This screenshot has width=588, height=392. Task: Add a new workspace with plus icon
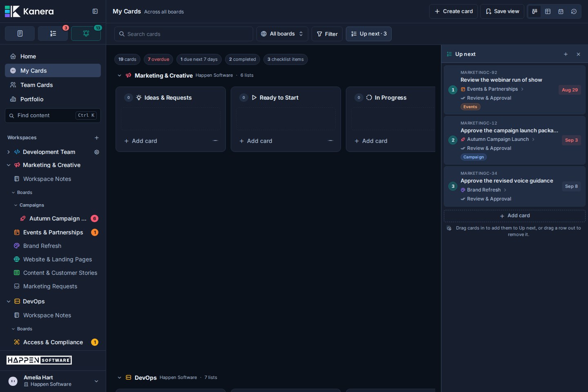97,138
